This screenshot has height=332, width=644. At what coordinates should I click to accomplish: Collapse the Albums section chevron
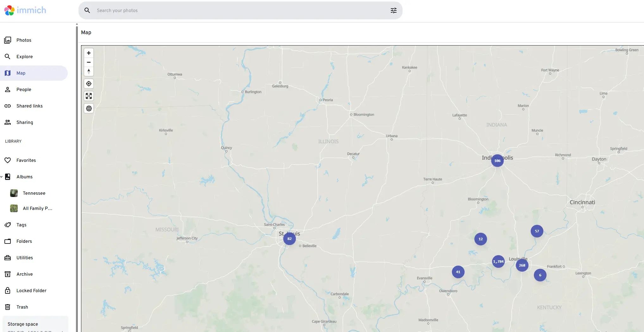click(2, 177)
